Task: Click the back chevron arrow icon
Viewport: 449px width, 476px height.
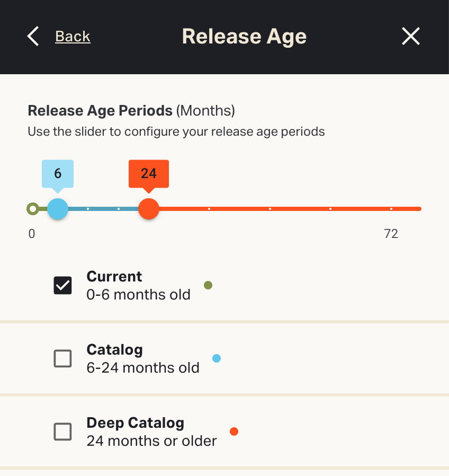Action: [33, 37]
